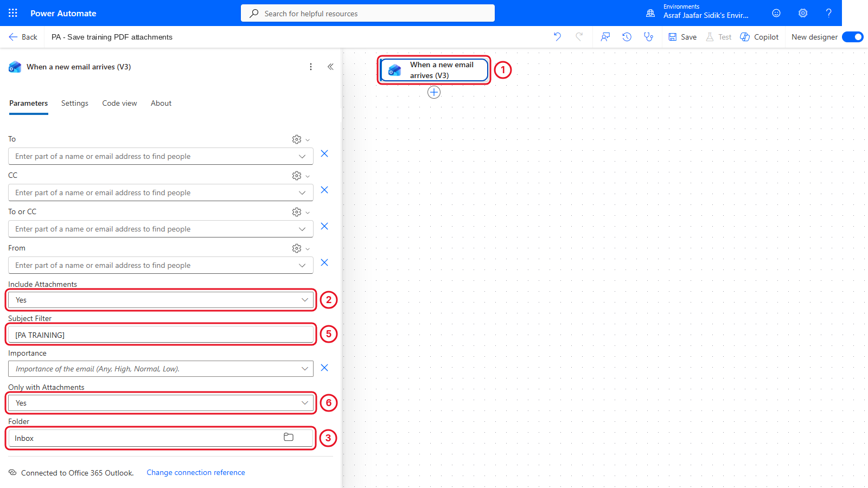Open Copilot panel

click(759, 37)
